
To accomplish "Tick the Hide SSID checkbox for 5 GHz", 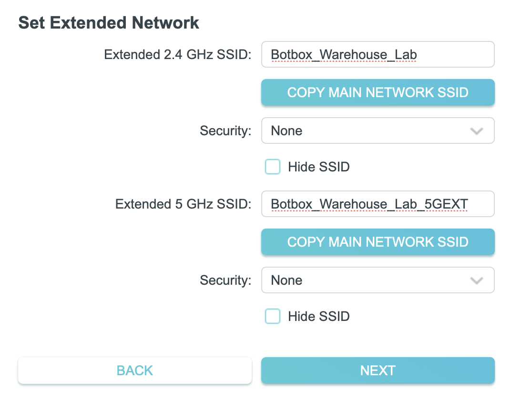I will coord(273,317).
